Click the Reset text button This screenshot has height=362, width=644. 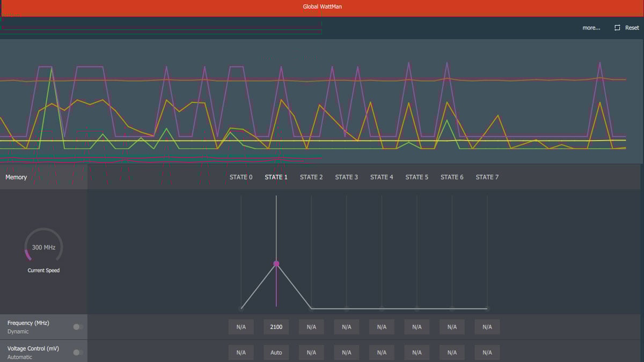coord(632,28)
